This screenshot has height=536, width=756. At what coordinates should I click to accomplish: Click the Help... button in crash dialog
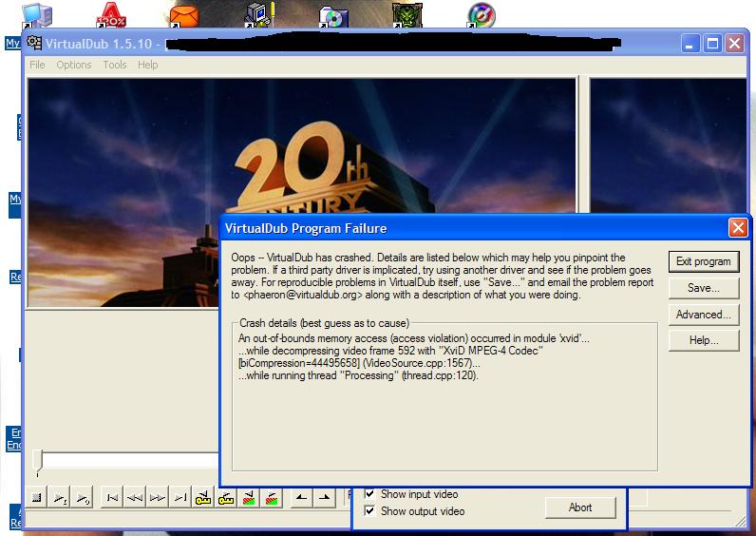(x=704, y=340)
